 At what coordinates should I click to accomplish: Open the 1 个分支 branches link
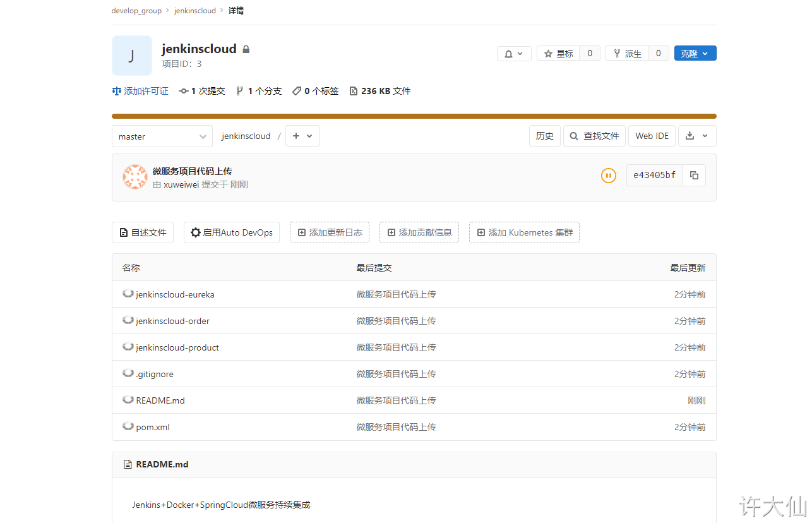point(258,91)
